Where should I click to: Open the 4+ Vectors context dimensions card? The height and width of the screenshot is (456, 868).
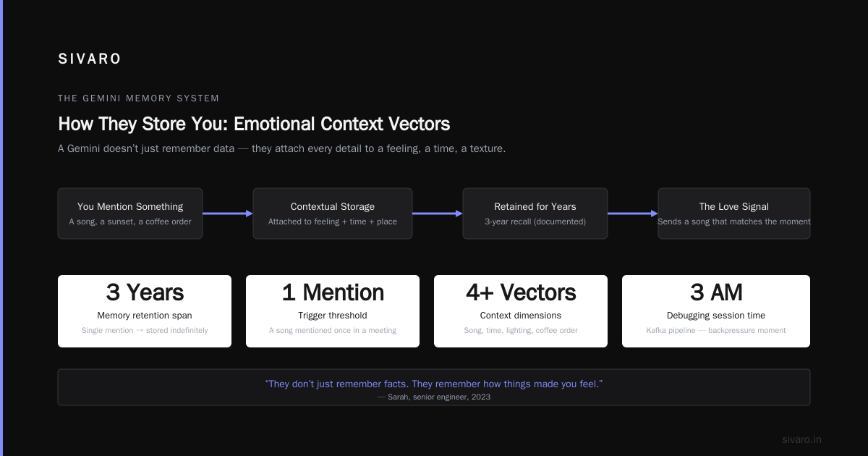[x=521, y=311]
